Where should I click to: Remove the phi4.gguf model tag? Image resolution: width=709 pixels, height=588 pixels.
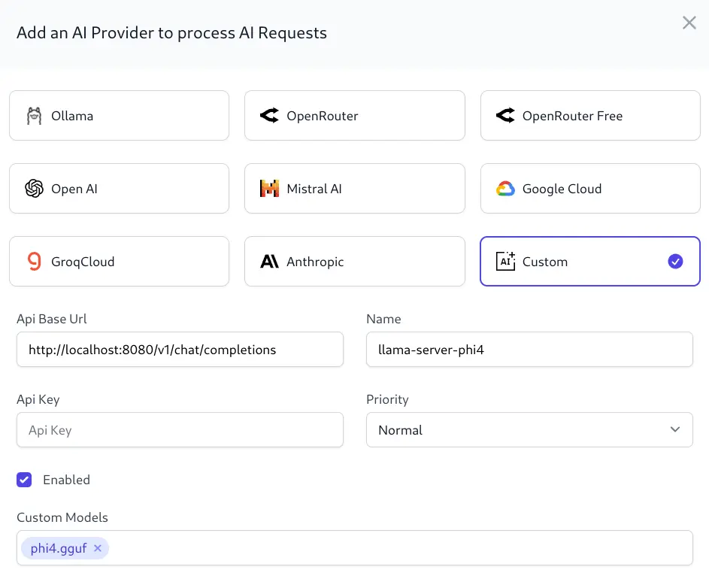(x=98, y=548)
